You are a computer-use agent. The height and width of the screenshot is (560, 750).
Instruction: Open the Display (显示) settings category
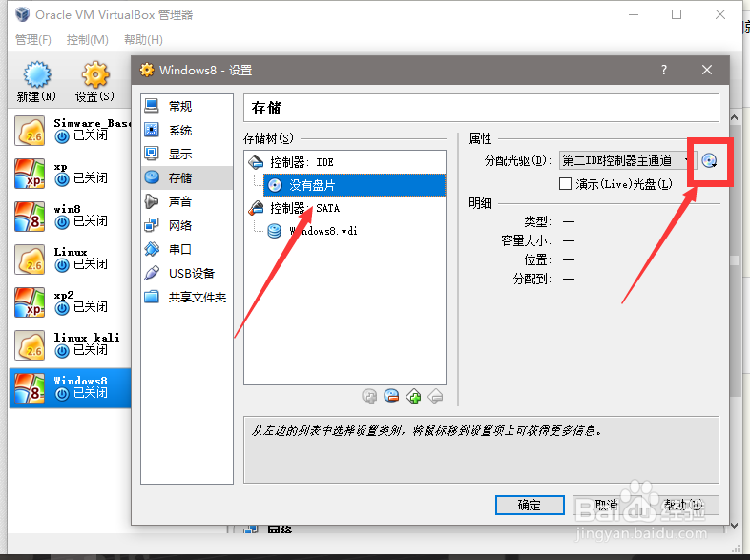(x=186, y=154)
